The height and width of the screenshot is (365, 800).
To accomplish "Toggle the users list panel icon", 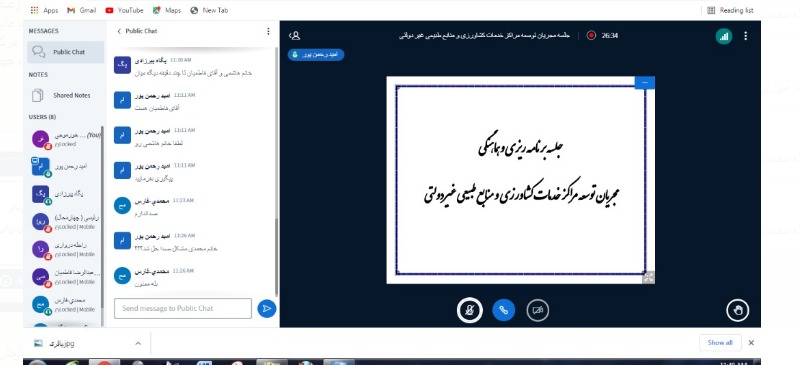I will pyautogui.click(x=294, y=35).
